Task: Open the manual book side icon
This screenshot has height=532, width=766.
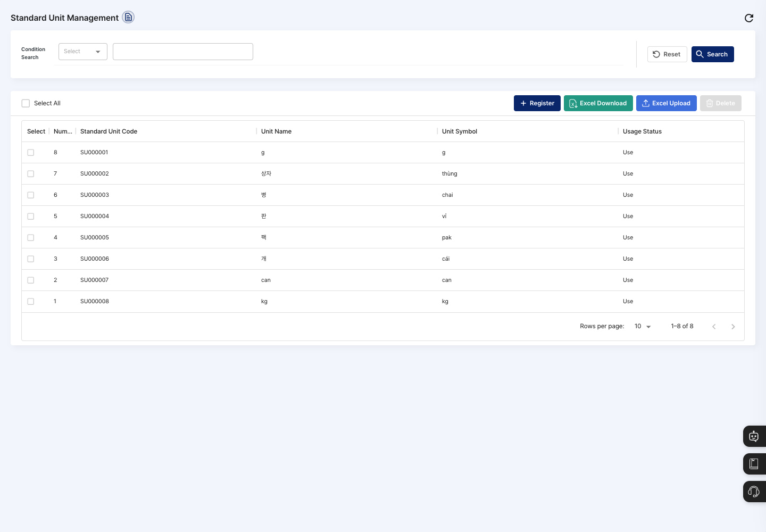Action: pos(754,464)
